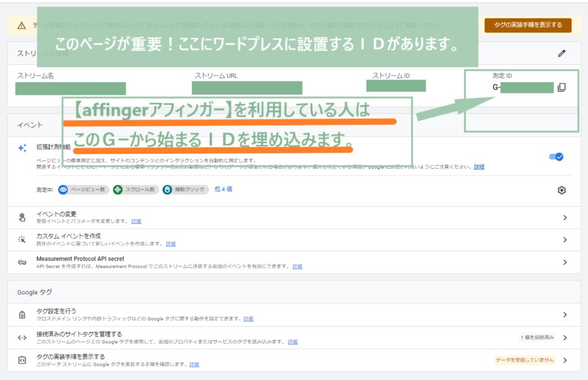The height and width of the screenshot is (380, 588).
Task: Click the ストリーム ID field label
Action: point(390,76)
